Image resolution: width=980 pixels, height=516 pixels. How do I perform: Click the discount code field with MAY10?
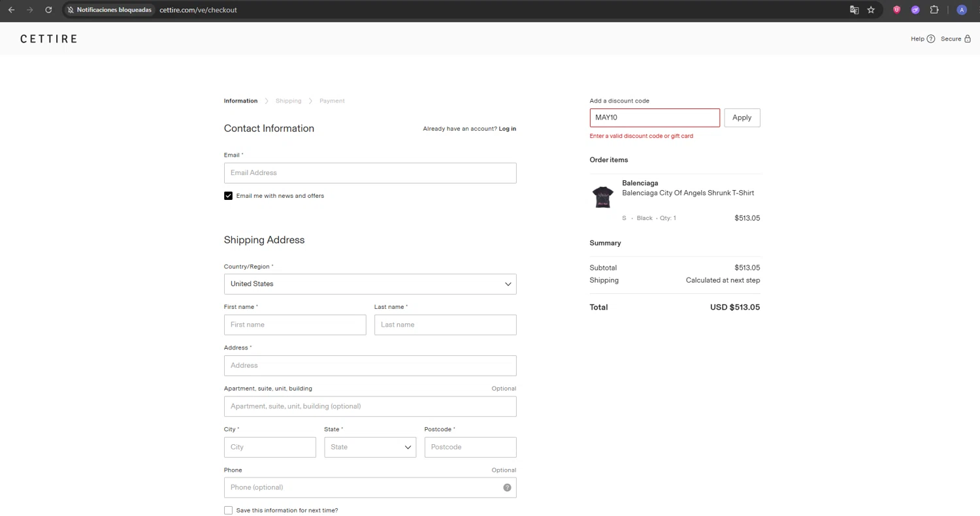click(x=655, y=118)
